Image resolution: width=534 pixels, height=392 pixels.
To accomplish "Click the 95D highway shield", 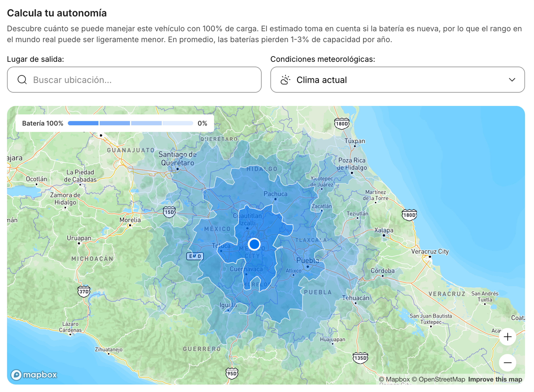I will [232, 374].
